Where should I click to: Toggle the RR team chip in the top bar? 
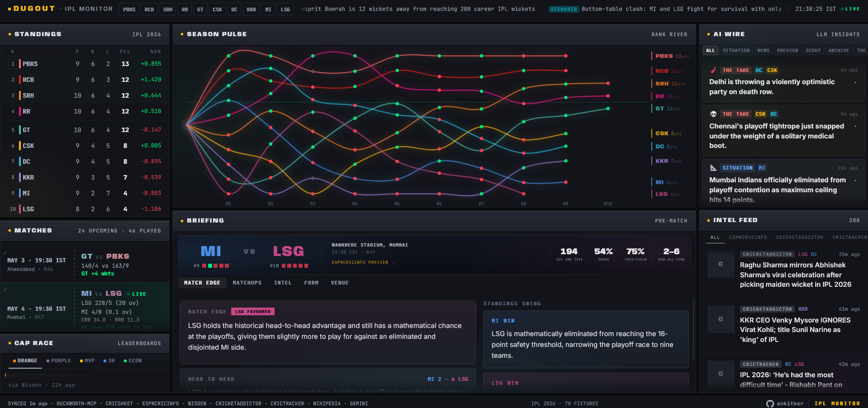click(185, 9)
